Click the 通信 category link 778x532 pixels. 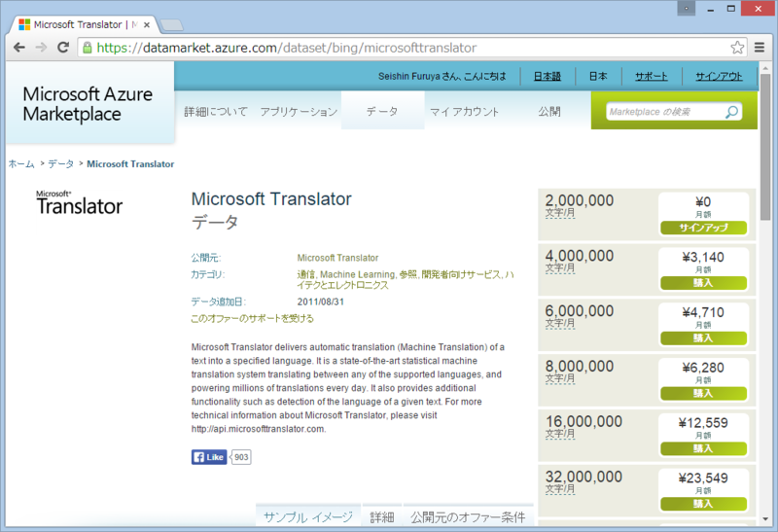point(305,274)
